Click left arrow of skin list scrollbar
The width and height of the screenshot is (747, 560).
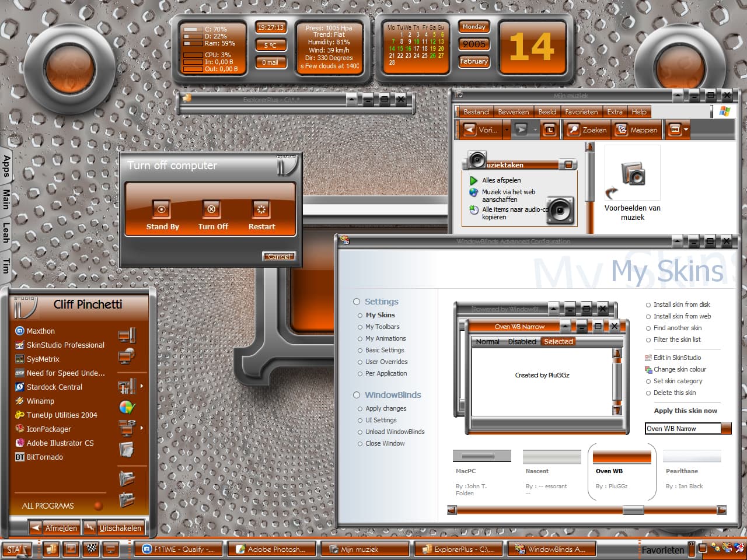tap(452, 510)
